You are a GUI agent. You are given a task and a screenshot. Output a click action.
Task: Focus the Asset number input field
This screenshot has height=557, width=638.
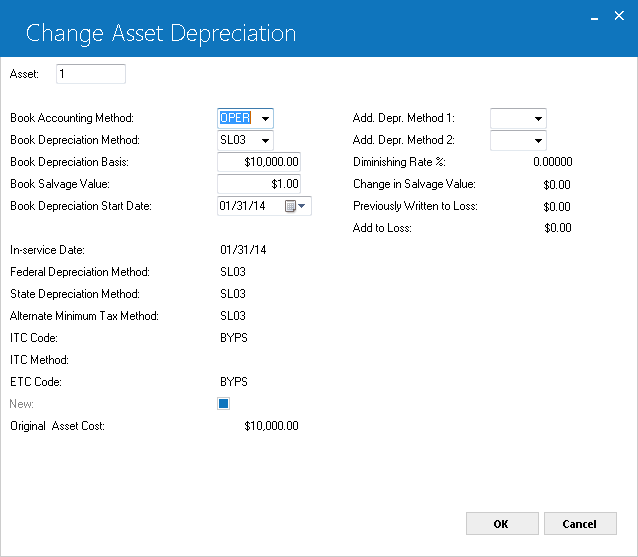pos(91,74)
